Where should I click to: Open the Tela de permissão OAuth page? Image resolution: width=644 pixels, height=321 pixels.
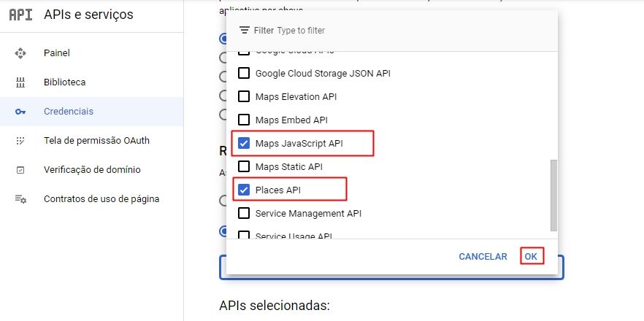[x=96, y=140]
